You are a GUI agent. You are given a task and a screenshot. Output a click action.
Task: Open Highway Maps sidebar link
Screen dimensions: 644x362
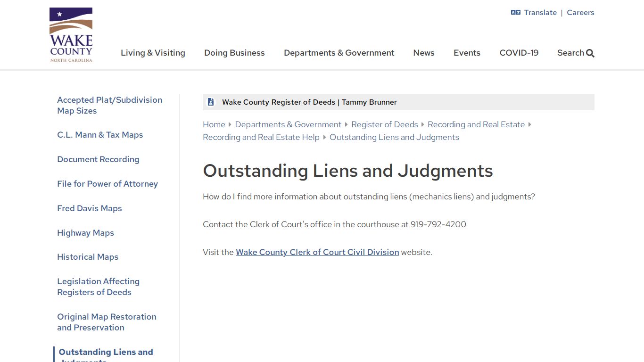pos(85,233)
